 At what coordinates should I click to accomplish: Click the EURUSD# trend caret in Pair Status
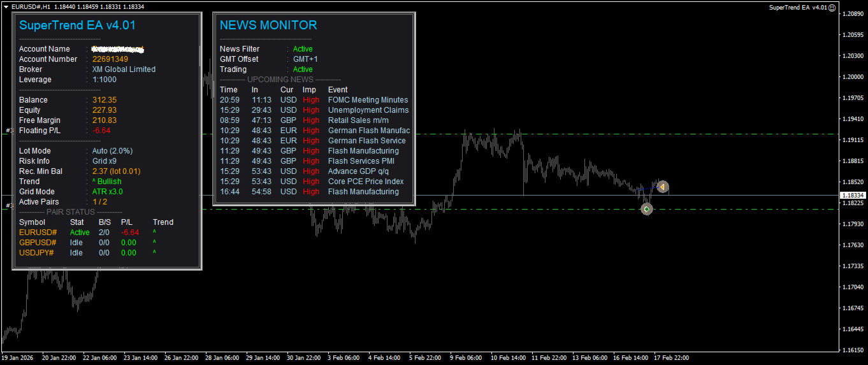click(155, 233)
